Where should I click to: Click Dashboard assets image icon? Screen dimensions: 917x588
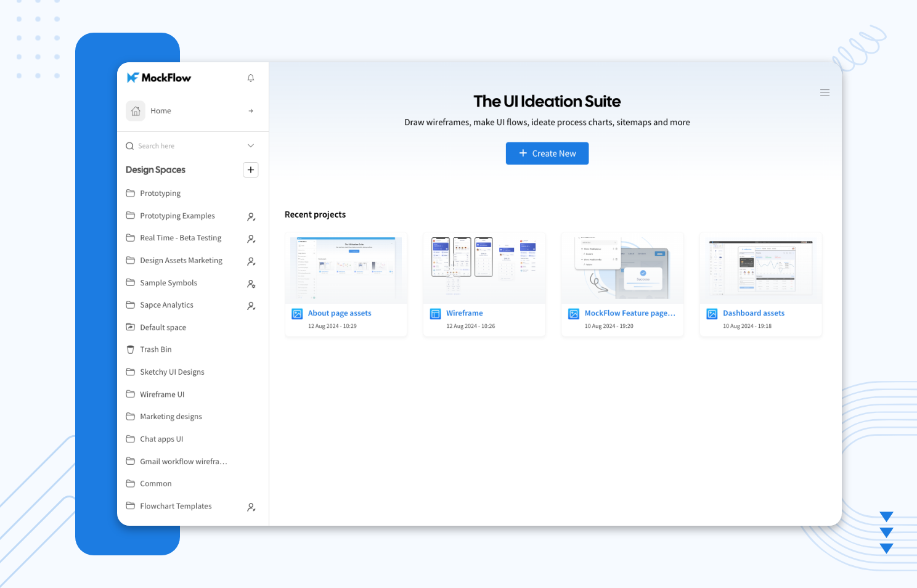(712, 314)
